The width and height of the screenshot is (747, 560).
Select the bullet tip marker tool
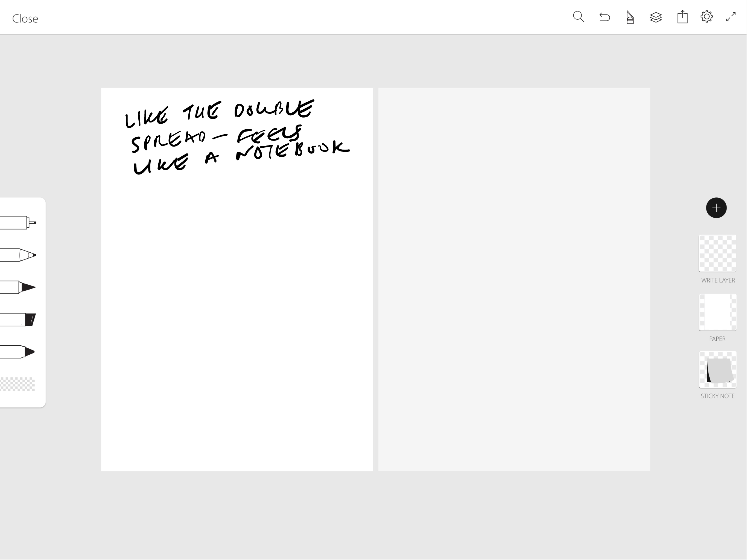[x=19, y=352]
